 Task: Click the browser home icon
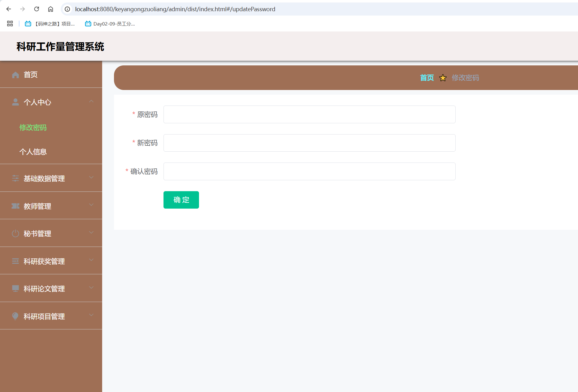50,9
